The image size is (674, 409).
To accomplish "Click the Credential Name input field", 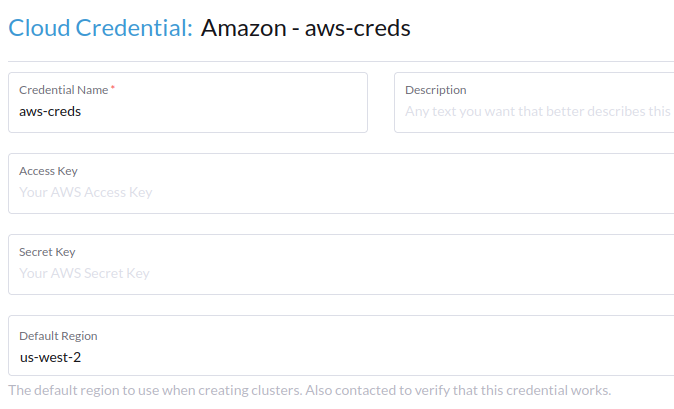I will click(x=188, y=112).
